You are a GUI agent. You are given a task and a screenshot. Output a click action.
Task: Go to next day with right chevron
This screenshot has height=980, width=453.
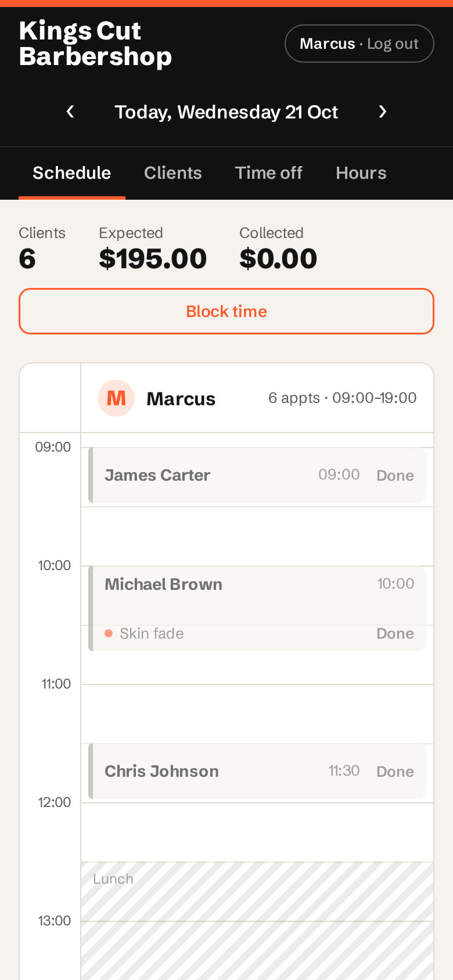pos(382,111)
